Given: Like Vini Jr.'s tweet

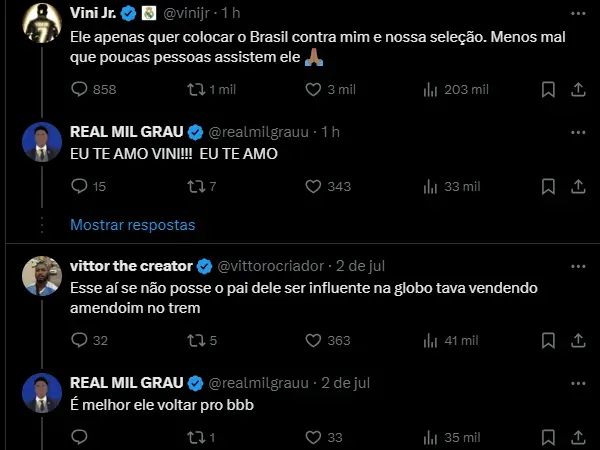Looking at the screenshot, I should click(313, 90).
